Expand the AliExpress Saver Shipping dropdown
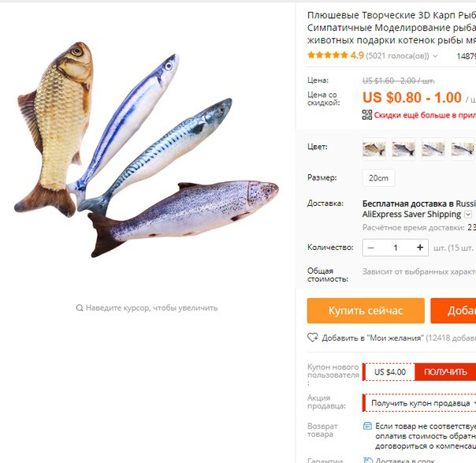This screenshot has width=476, height=463. click(x=468, y=215)
